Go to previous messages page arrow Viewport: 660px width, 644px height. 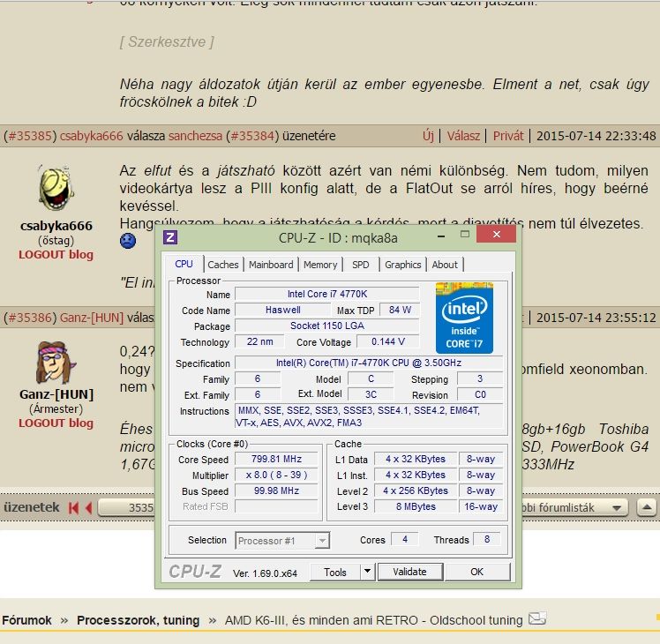[x=89, y=508]
